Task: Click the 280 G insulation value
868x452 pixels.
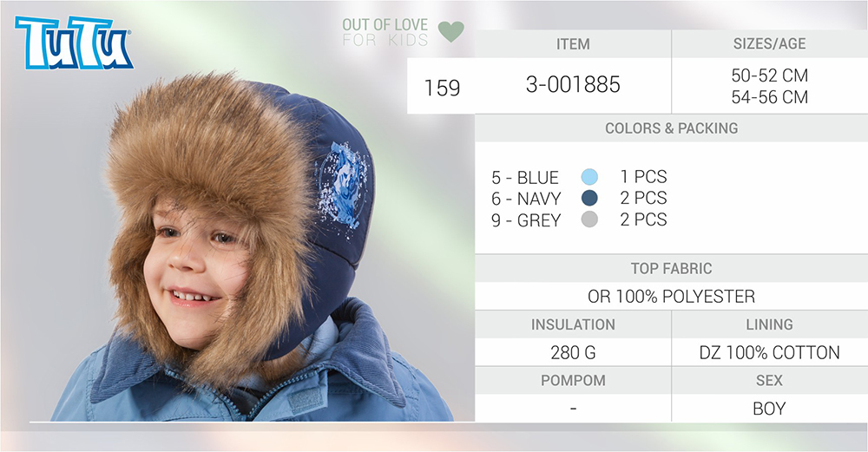Action: [573, 352]
